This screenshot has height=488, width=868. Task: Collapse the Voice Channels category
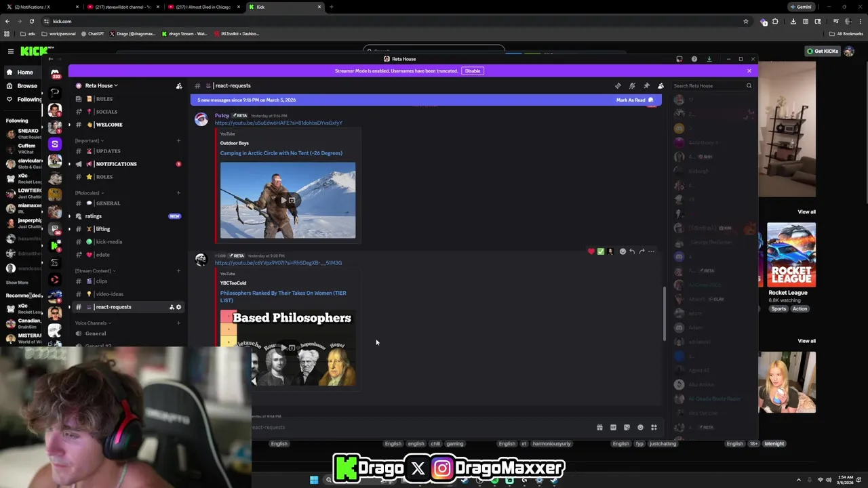[x=93, y=323]
